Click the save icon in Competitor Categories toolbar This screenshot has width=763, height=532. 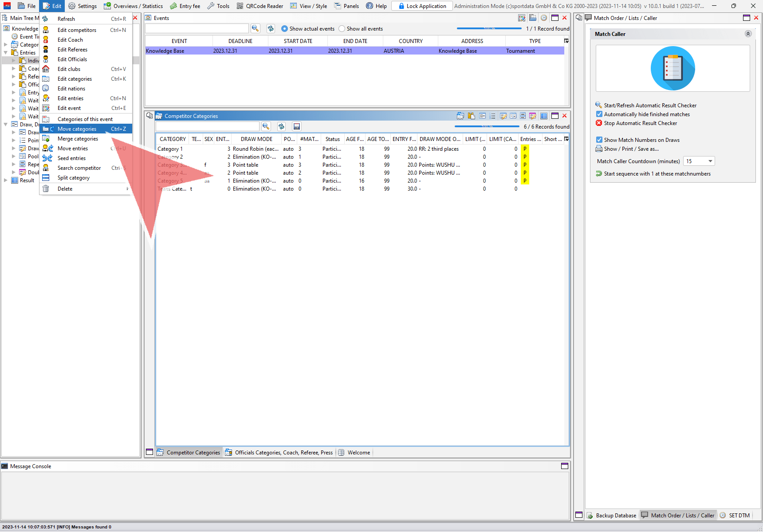[297, 126]
